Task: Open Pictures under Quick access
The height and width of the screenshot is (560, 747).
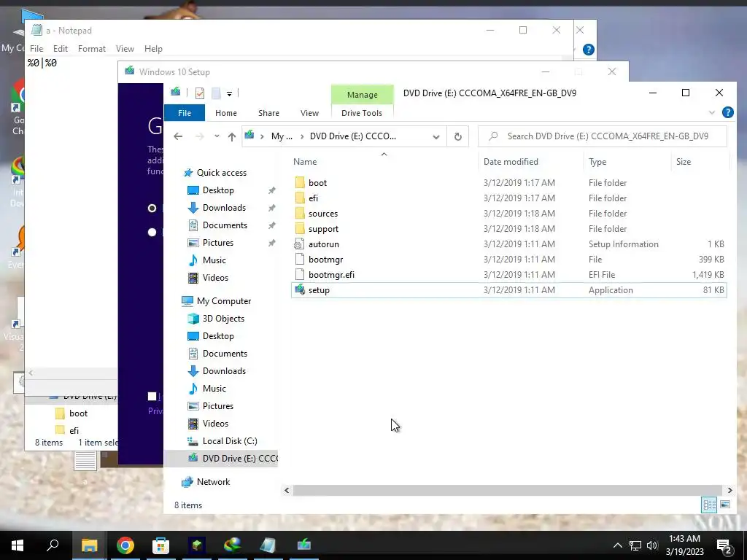Action: (x=217, y=243)
